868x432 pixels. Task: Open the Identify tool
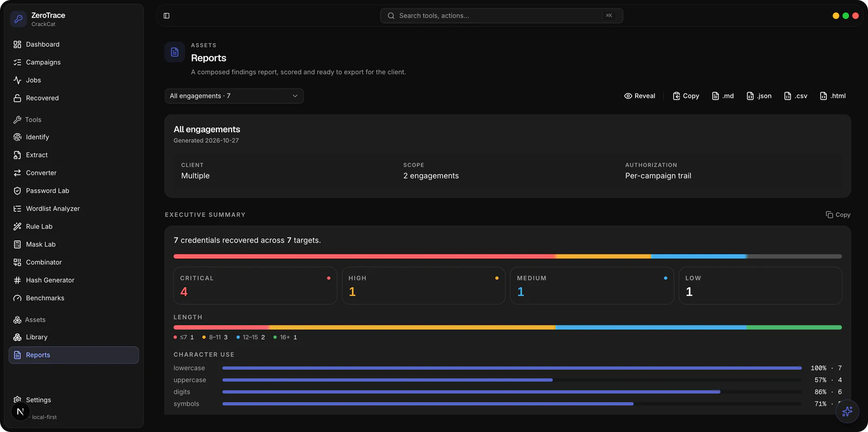tap(74, 137)
